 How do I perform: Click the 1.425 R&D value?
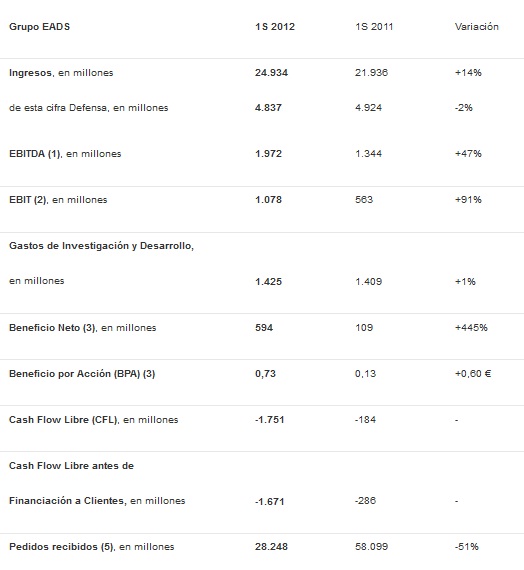point(268,282)
